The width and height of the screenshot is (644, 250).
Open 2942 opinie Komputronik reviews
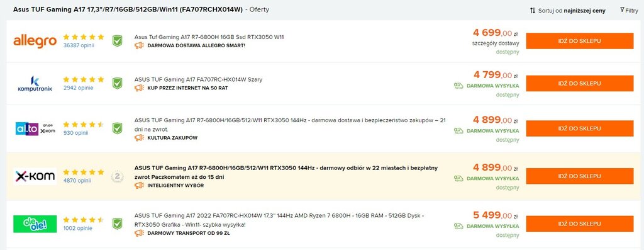78,88
